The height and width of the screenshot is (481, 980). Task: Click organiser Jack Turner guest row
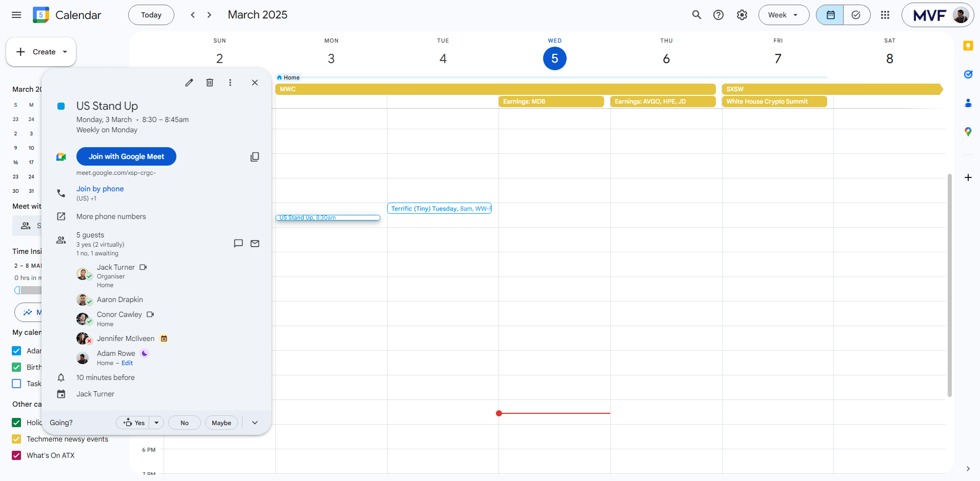click(x=116, y=275)
